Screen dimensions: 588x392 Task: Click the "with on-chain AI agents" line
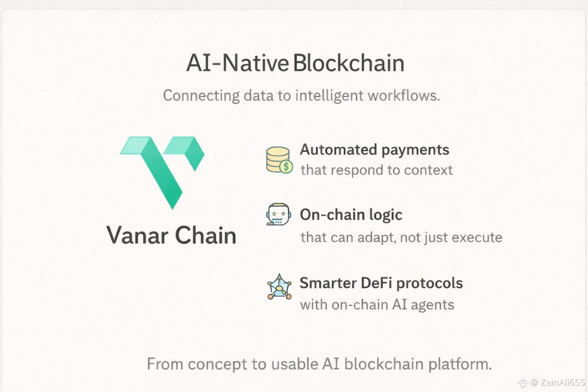[377, 305]
